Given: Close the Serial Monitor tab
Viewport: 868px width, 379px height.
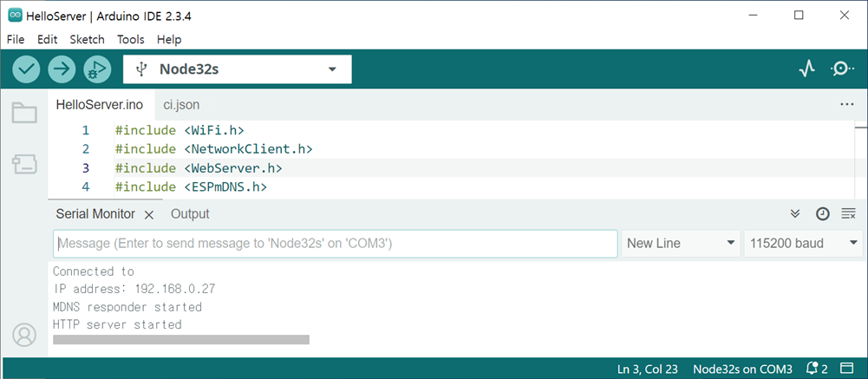Looking at the screenshot, I should (149, 215).
